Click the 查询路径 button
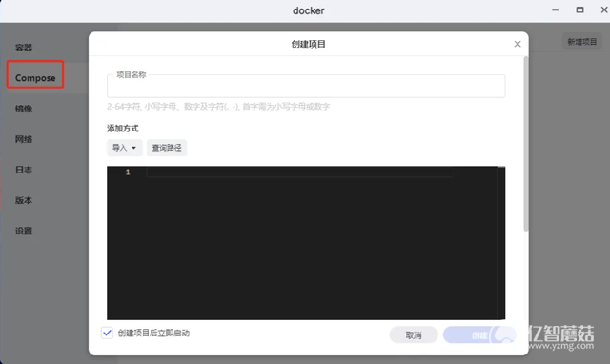610x364 pixels. (167, 148)
